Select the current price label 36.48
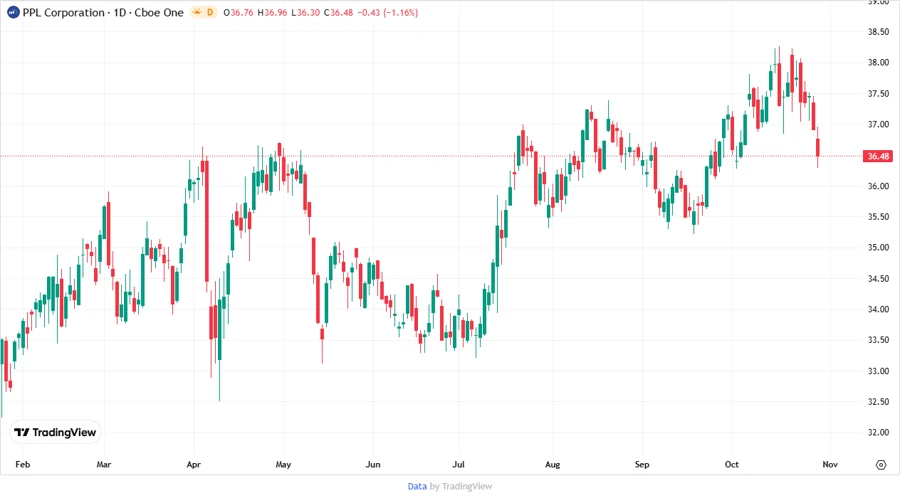The width and height of the screenshot is (900, 498). point(878,156)
